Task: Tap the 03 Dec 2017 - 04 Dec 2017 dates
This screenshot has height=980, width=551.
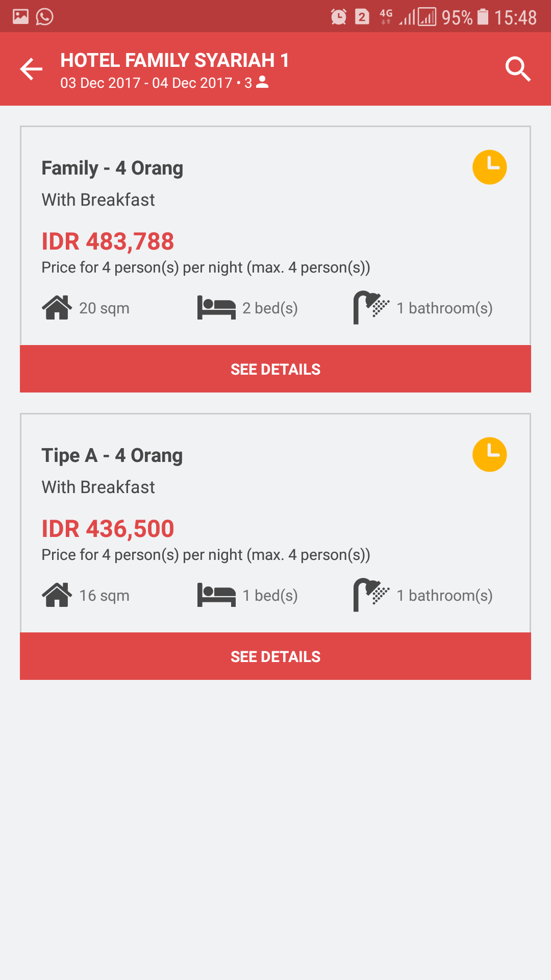Action: pyautogui.click(x=146, y=83)
